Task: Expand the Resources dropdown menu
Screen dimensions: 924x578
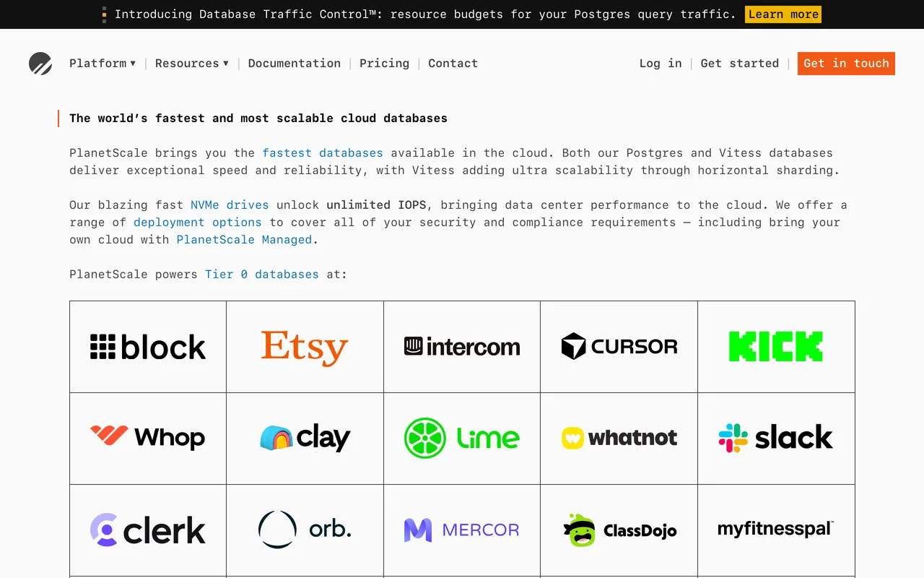Action: (192, 64)
